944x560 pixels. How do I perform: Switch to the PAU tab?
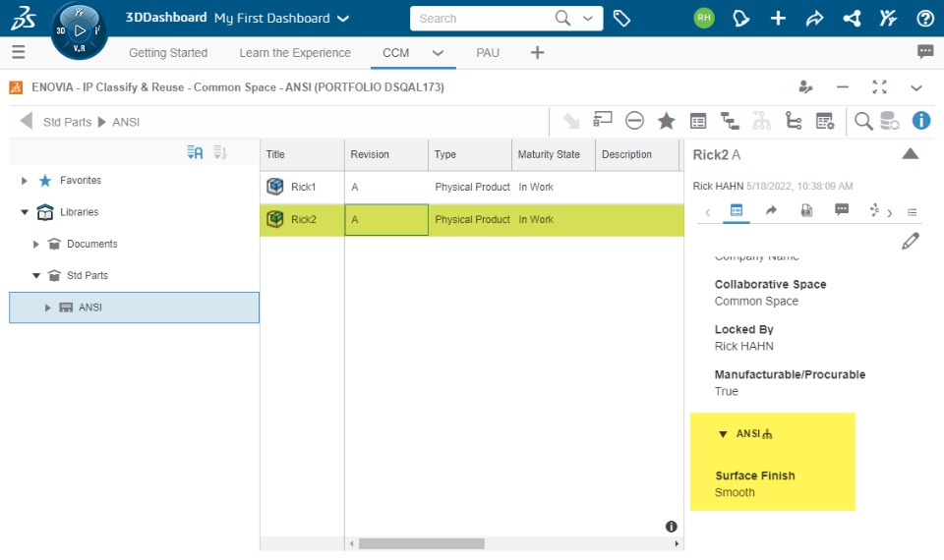[488, 53]
